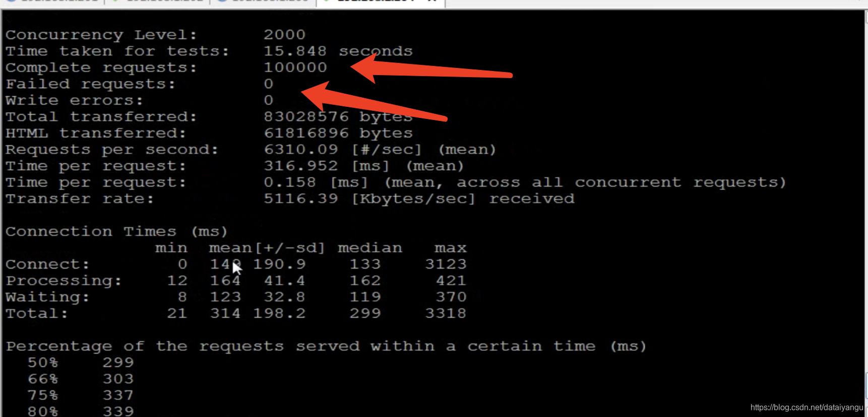Click the Write errors value 0

(x=269, y=100)
